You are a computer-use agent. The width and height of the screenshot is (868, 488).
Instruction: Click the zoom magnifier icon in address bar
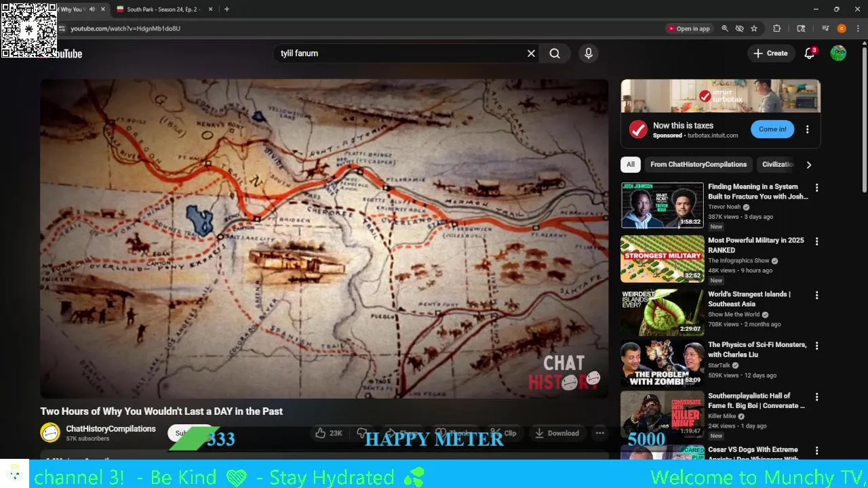click(725, 28)
